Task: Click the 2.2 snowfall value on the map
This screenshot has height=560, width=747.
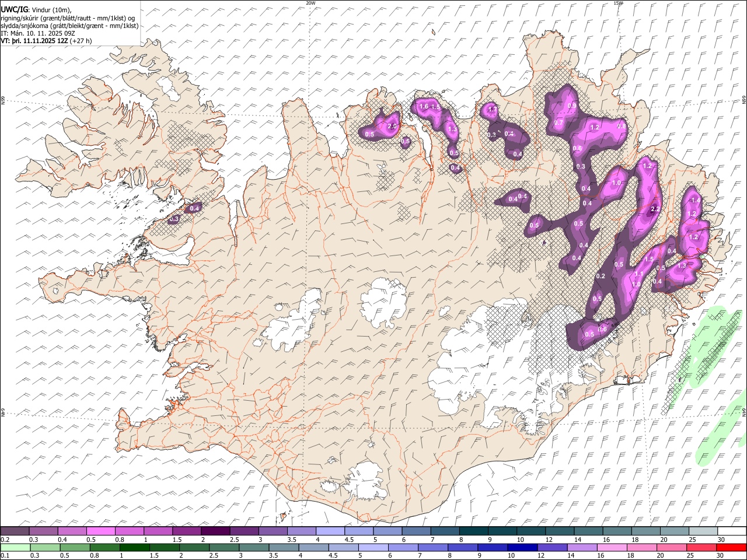Action: pyautogui.click(x=655, y=209)
